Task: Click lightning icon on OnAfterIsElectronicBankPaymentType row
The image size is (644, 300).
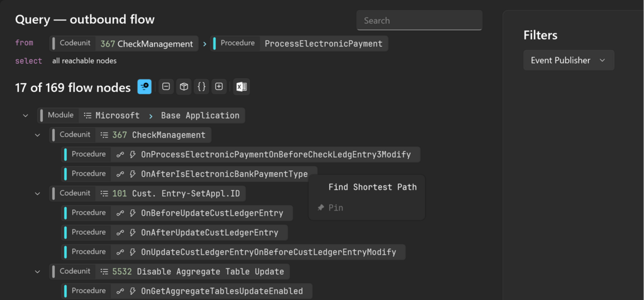Action: coord(133,174)
